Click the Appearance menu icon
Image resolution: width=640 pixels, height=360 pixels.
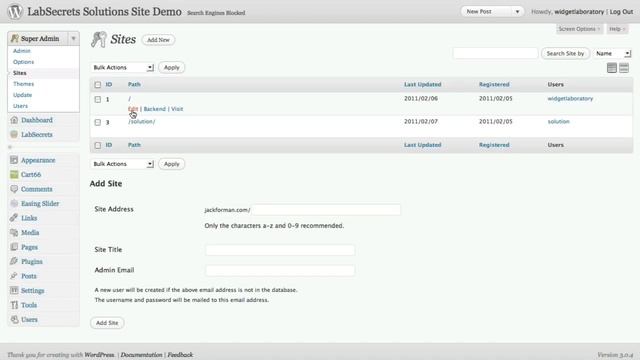[14, 160]
